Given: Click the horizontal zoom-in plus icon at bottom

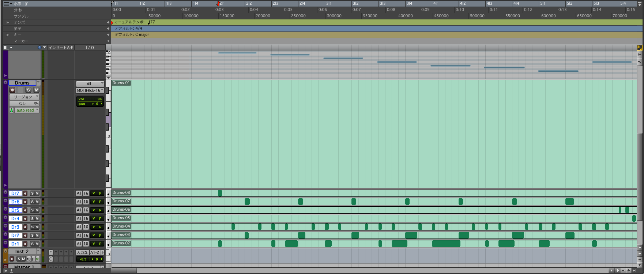Looking at the screenshot, I should pyautogui.click(x=629, y=271).
